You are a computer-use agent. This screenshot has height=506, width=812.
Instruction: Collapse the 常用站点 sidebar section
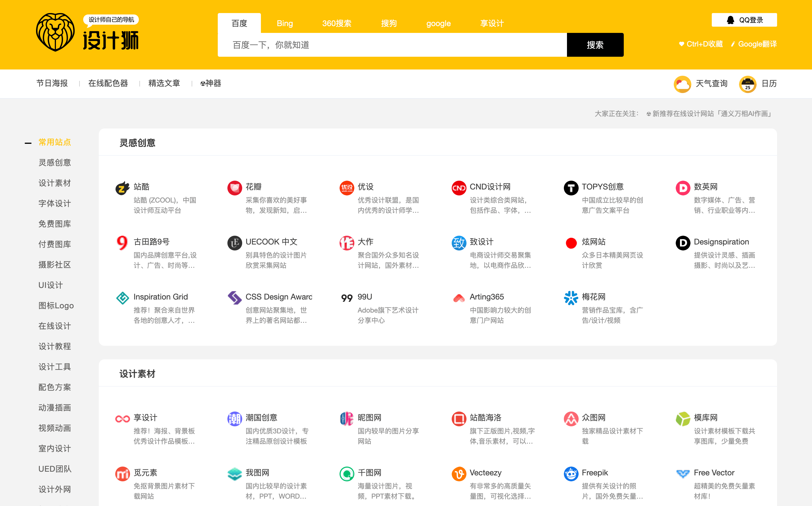click(28, 143)
